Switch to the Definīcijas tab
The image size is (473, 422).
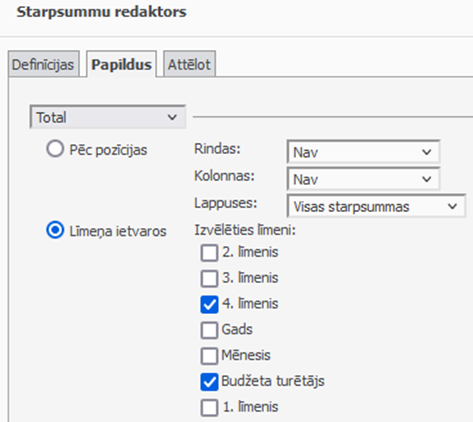[x=43, y=64]
